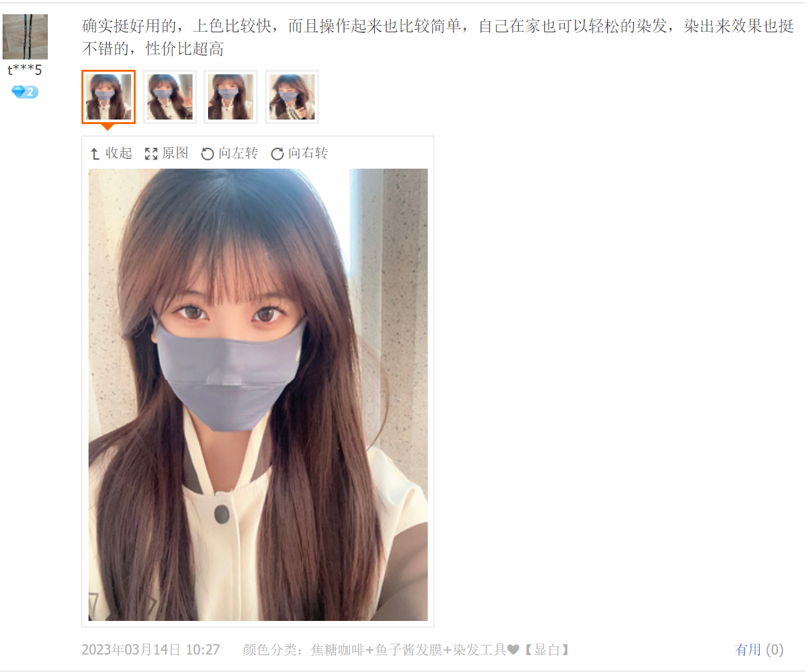809x672 pixels.
Task: Click the enlarged selfie review photo
Action: (258, 395)
